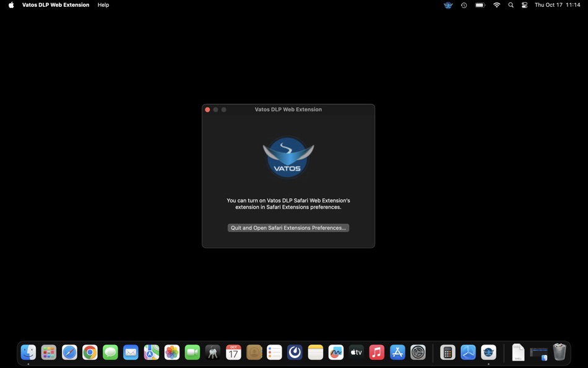Open the Apple menu
Screen dimensions: 588x368
coord(11,5)
